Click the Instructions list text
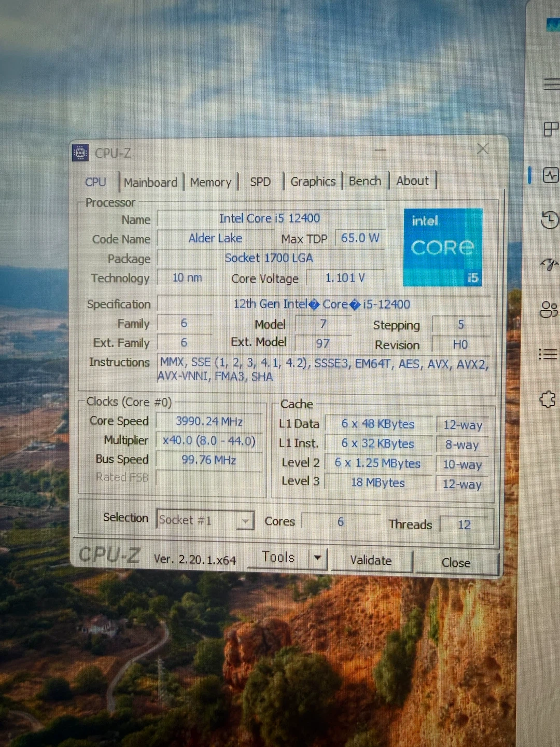 point(324,370)
